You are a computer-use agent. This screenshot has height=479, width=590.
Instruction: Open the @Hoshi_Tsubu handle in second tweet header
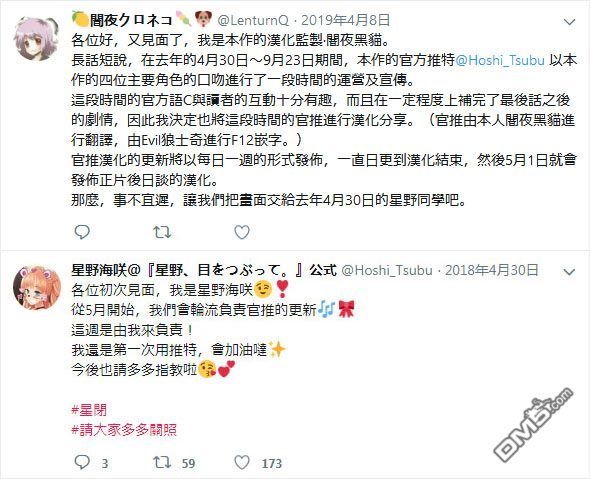[387, 270]
